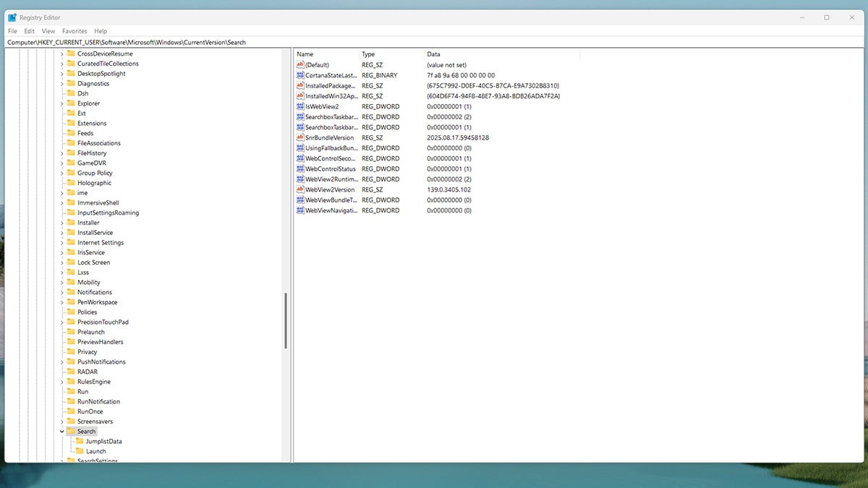The width and height of the screenshot is (868, 488).
Task: Expand the Internet Settings key
Action: (x=62, y=243)
